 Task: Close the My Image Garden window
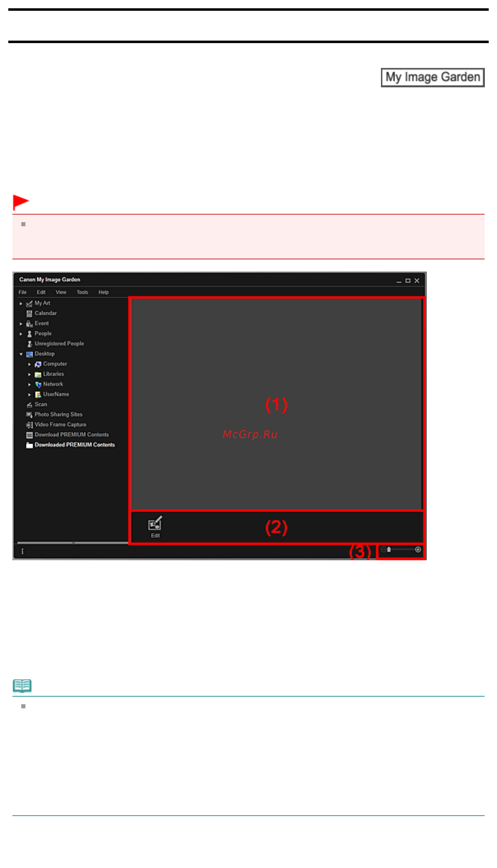[417, 281]
